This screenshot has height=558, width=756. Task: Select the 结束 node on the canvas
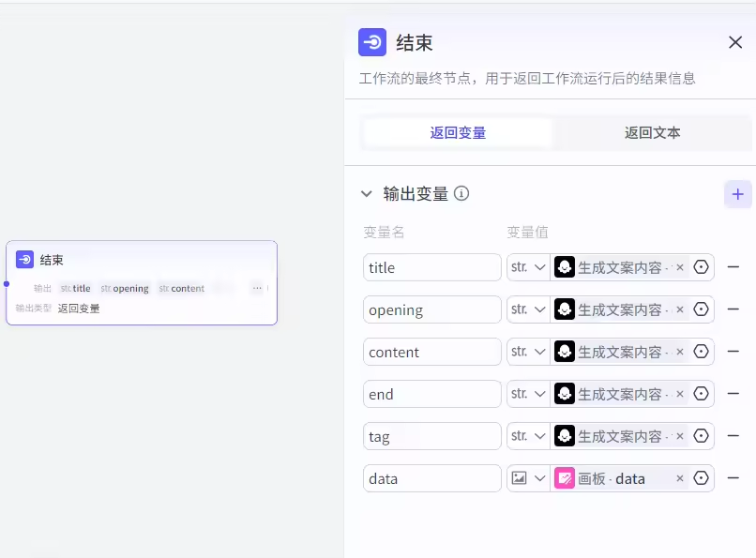(141, 261)
